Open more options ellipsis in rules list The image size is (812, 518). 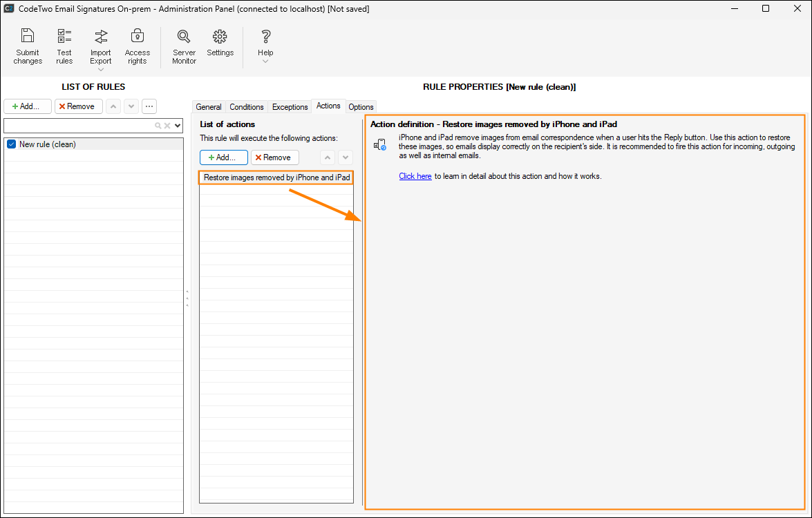pyautogui.click(x=149, y=106)
